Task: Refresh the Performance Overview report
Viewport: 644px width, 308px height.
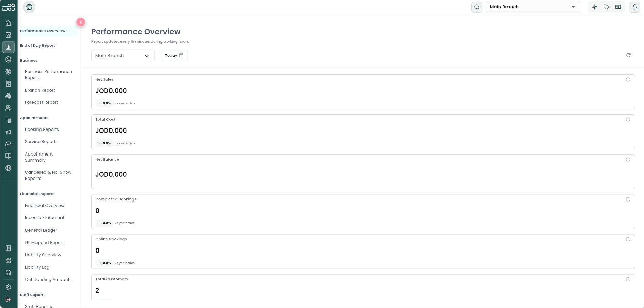Action: pyautogui.click(x=628, y=55)
